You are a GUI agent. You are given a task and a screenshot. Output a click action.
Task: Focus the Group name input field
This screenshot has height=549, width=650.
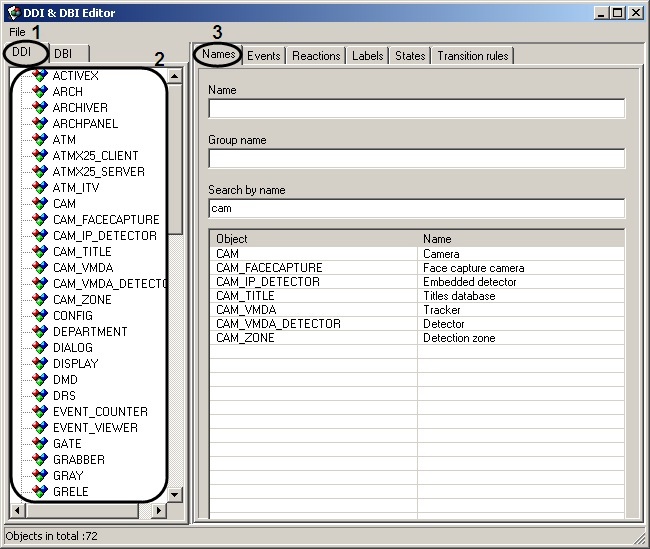(x=416, y=158)
